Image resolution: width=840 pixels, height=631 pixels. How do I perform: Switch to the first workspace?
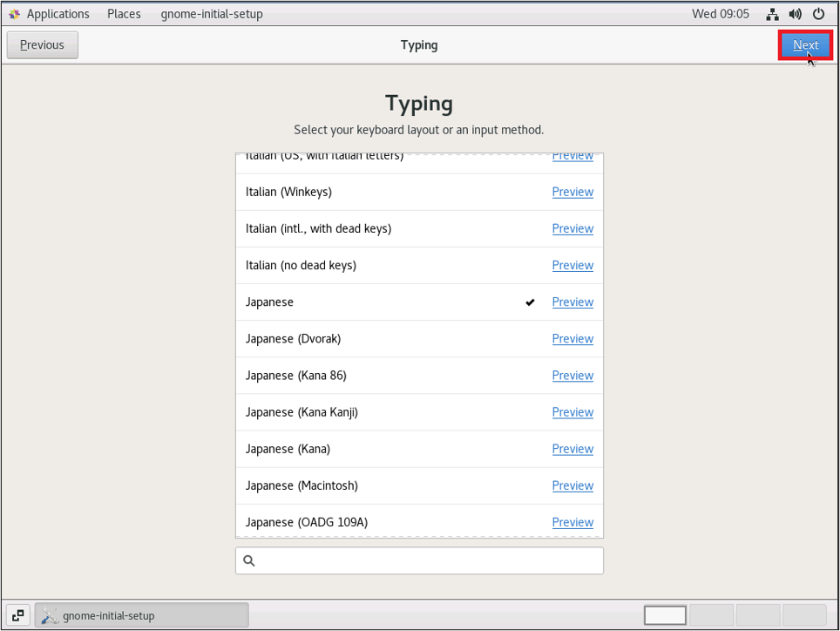coord(666,615)
